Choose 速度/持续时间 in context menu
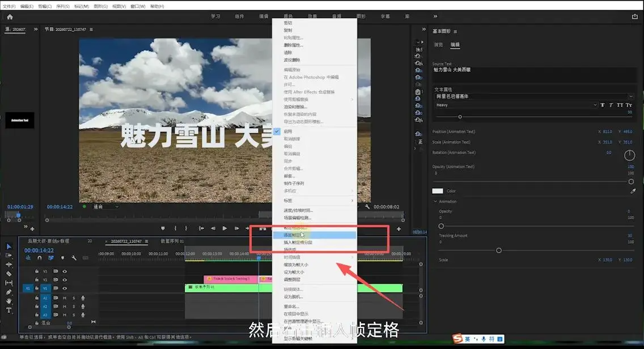The height and width of the screenshot is (349, 644). tap(315, 210)
